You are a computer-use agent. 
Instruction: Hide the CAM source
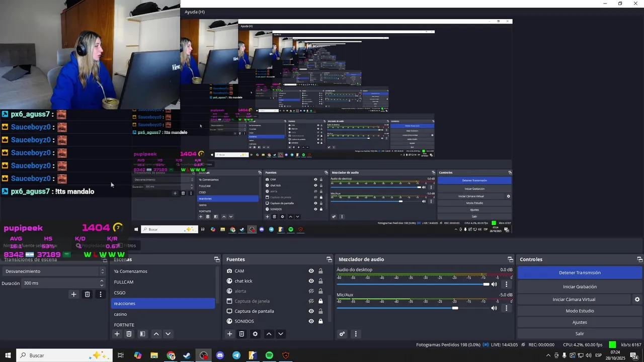point(311,271)
